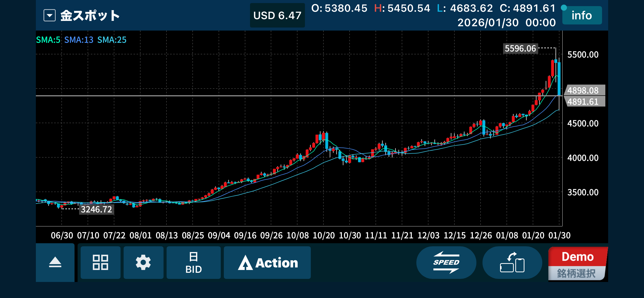Image resolution: width=644 pixels, height=298 pixels.
Task: Click the 4898.08 price line marker
Action: tap(584, 90)
